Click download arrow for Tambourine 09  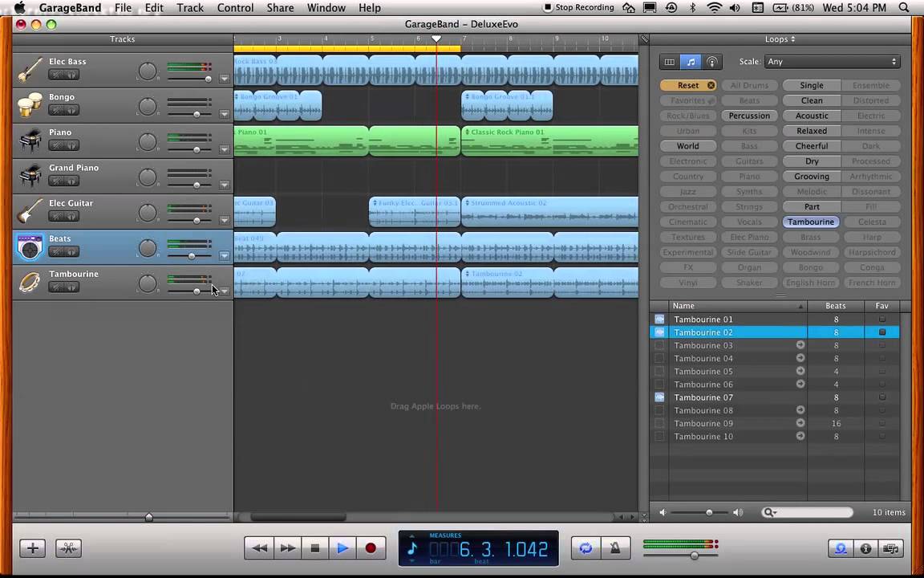pos(800,423)
